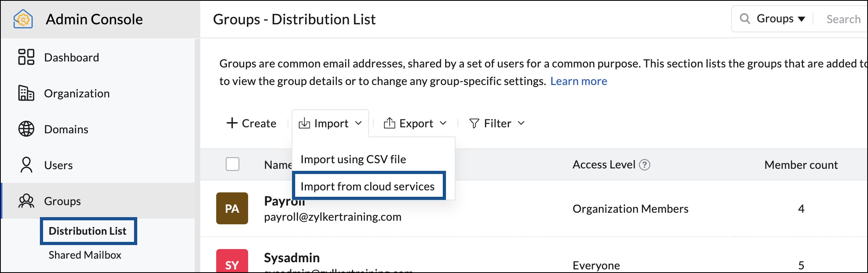The height and width of the screenshot is (273, 868).
Task: Click the Groups people icon
Action: 26,201
